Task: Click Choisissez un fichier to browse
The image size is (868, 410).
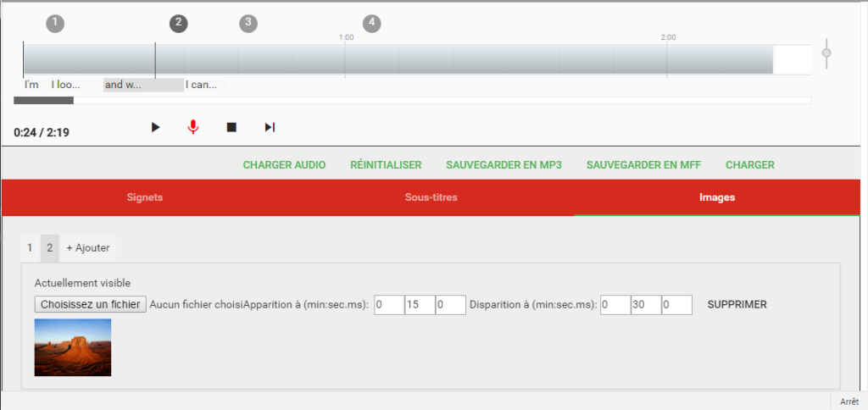Action: click(91, 304)
